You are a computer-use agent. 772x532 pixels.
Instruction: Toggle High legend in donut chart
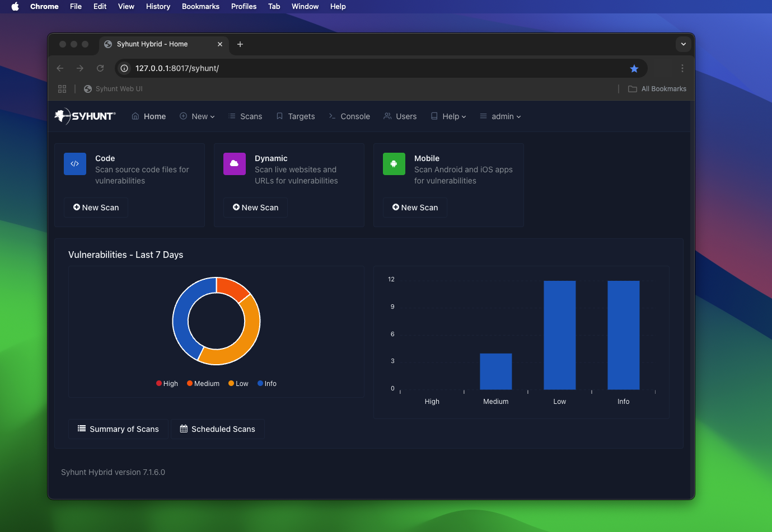(x=167, y=384)
